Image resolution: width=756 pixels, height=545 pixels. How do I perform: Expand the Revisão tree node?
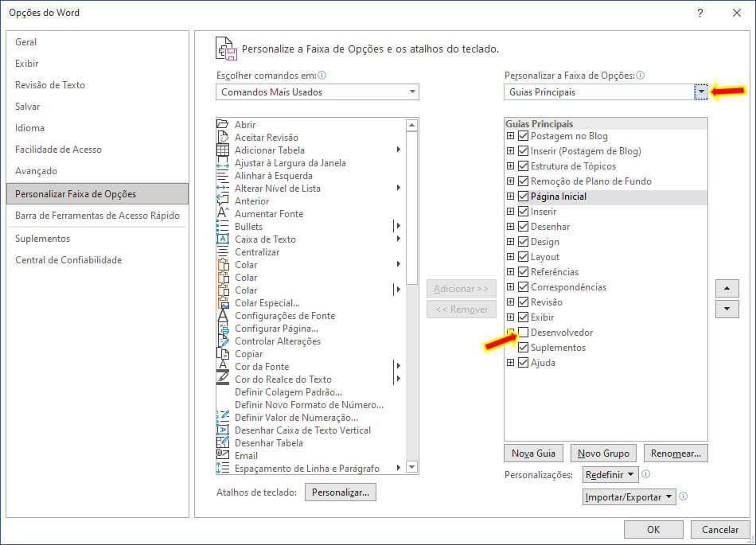(x=510, y=302)
